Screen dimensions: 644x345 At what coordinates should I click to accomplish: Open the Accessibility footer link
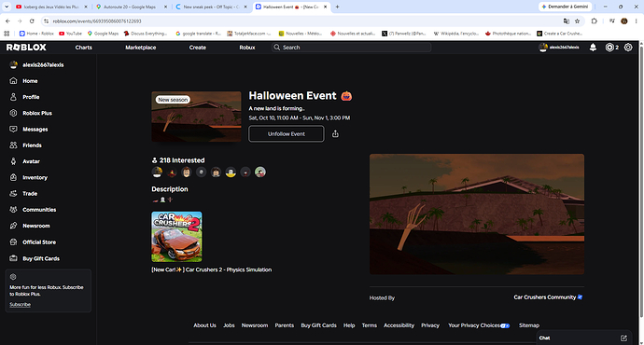pyautogui.click(x=399, y=325)
